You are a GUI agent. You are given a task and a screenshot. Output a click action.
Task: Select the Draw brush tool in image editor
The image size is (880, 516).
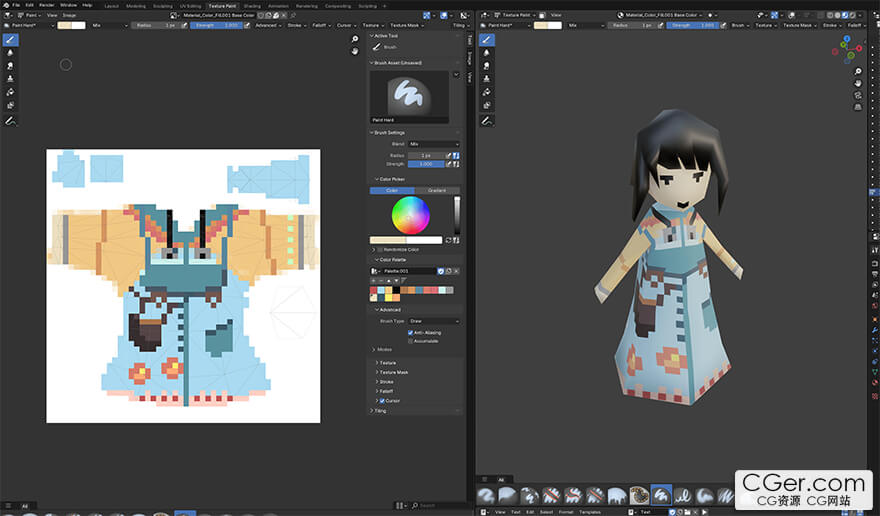tap(11, 39)
